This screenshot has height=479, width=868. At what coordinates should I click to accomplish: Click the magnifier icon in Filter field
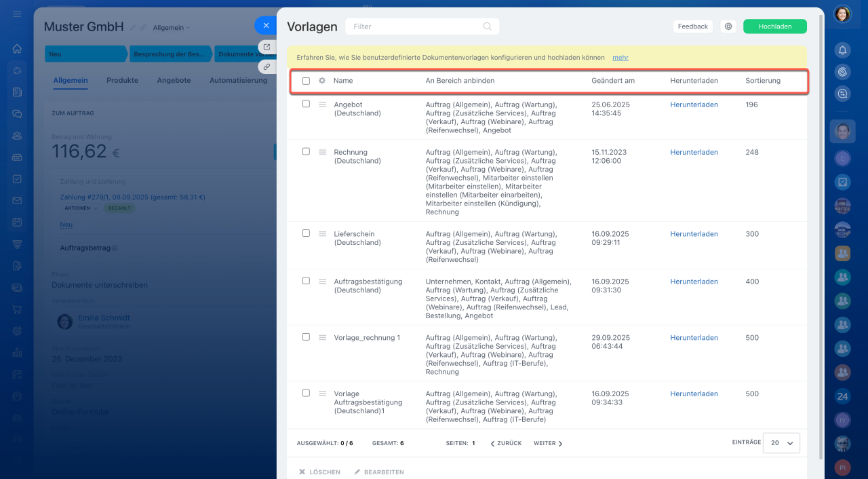click(488, 26)
